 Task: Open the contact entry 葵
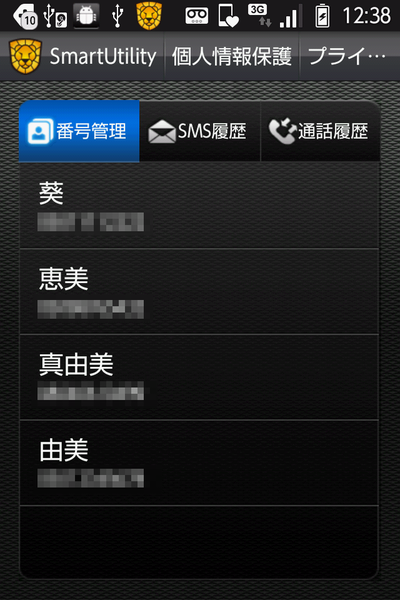coord(199,205)
